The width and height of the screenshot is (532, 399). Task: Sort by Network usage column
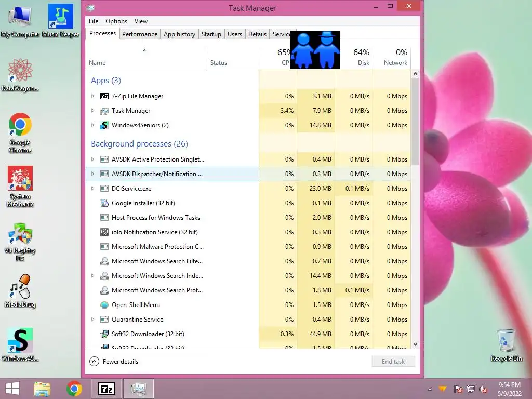coord(392,58)
